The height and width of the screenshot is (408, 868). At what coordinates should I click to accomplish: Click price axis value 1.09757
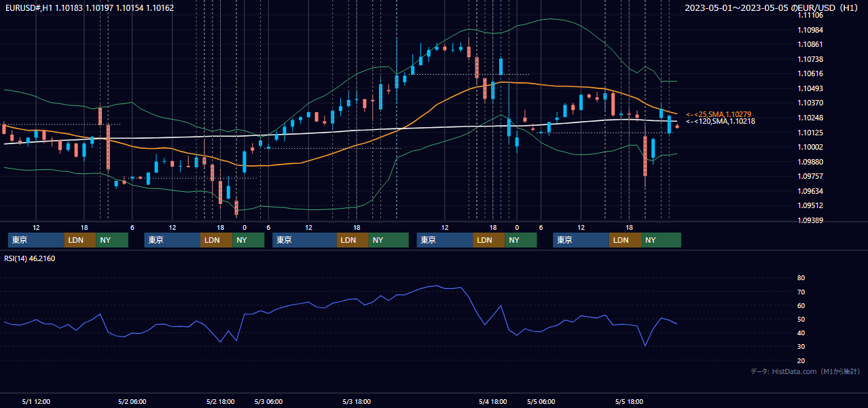click(810, 176)
